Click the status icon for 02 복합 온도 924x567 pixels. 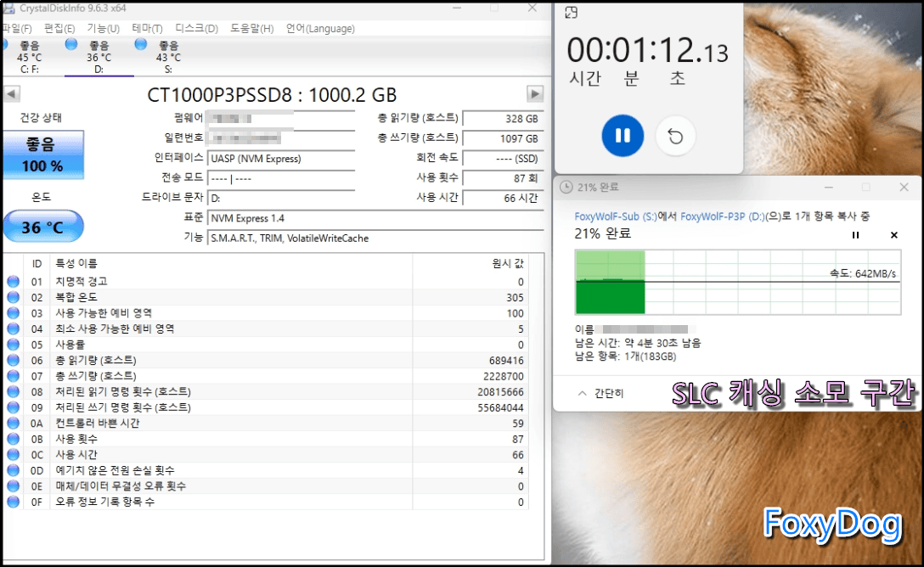click(x=13, y=297)
